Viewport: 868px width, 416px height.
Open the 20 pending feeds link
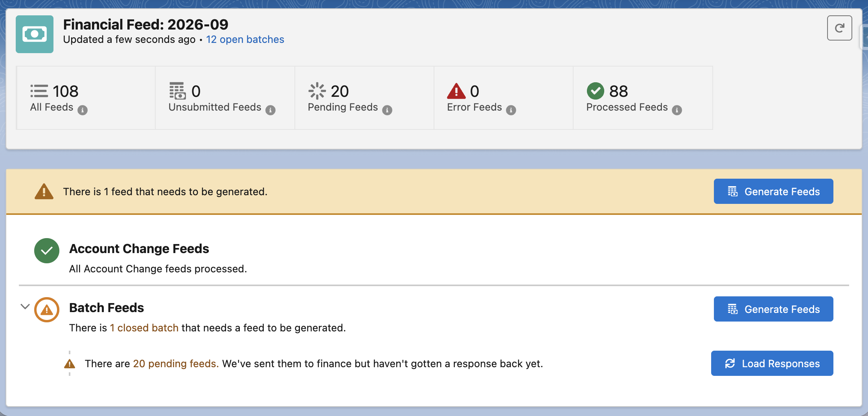point(176,364)
